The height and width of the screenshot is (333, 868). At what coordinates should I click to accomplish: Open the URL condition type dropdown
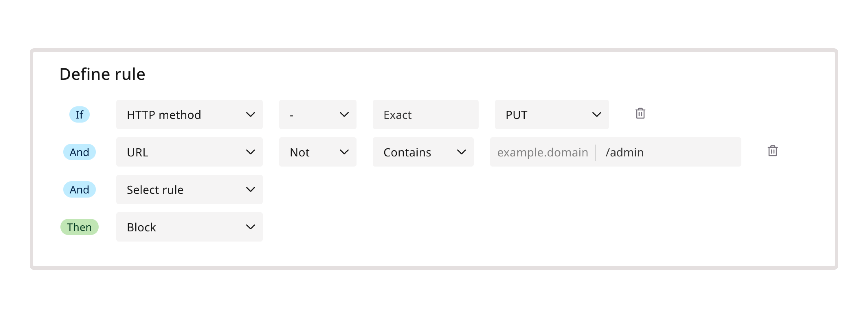tap(189, 152)
